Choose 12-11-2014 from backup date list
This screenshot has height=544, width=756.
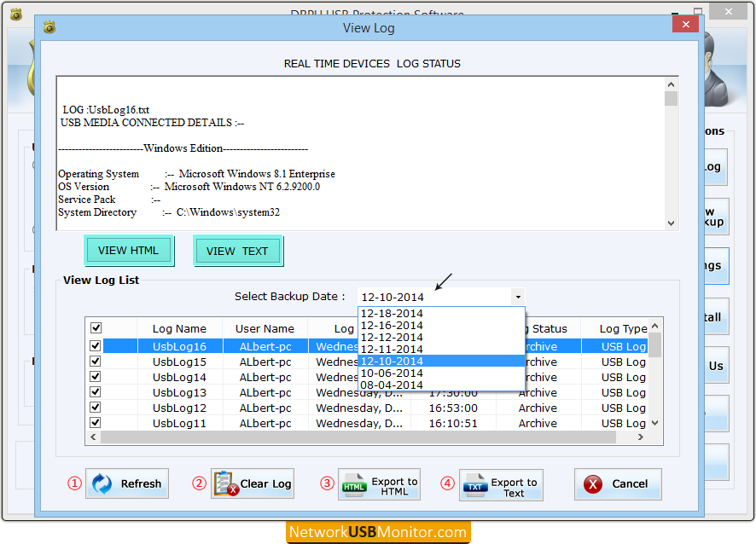tap(441, 349)
